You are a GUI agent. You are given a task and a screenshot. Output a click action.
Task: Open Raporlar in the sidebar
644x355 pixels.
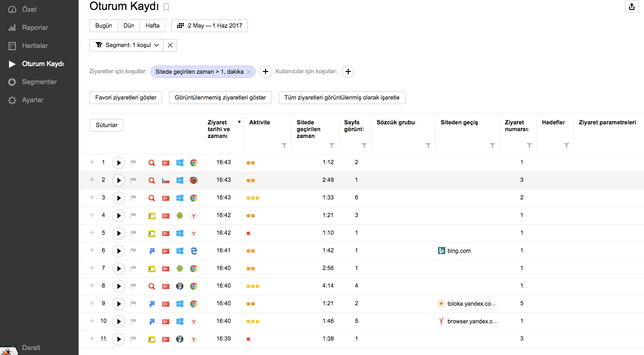(35, 28)
